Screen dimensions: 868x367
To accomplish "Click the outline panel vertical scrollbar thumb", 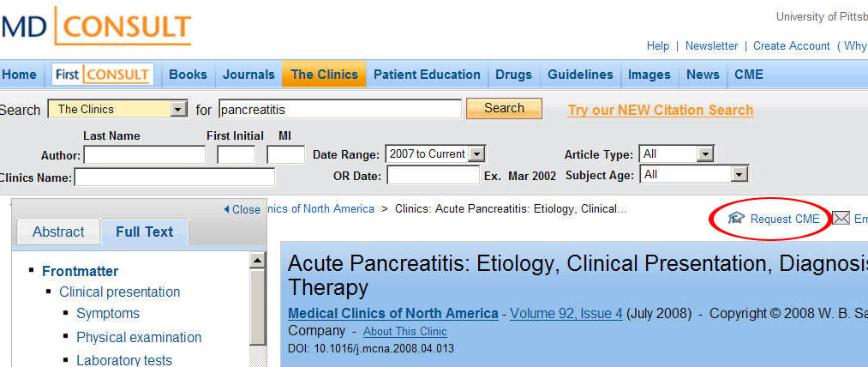I will click(x=258, y=307).
